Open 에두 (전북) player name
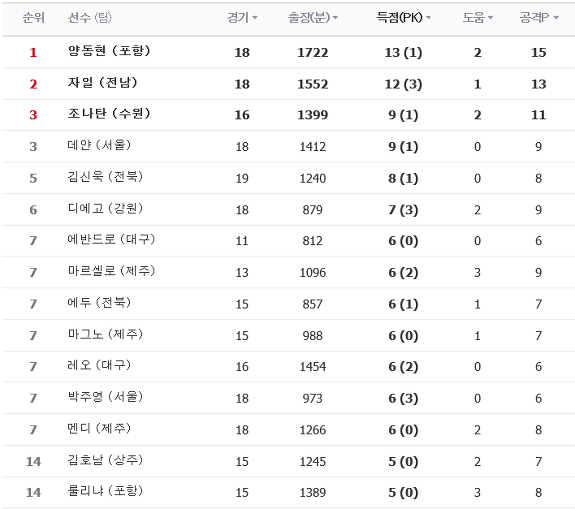Viewport: 575px width, 509px height. 99,303
